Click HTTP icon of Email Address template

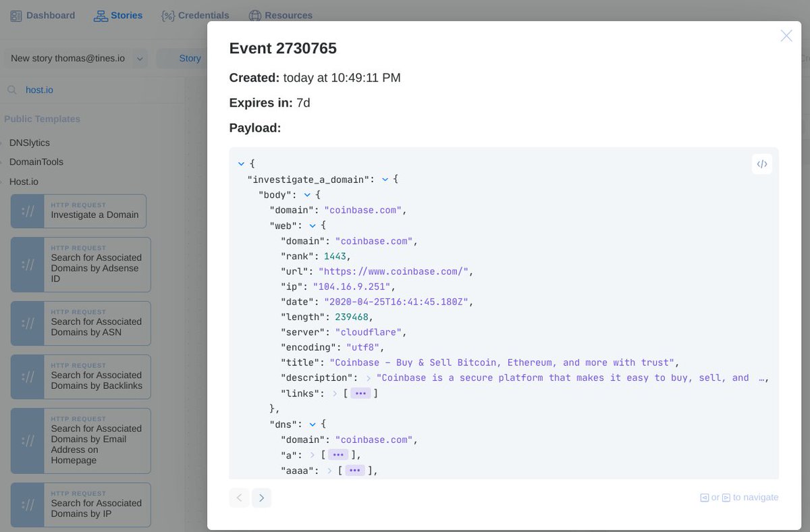click(28, 441)
